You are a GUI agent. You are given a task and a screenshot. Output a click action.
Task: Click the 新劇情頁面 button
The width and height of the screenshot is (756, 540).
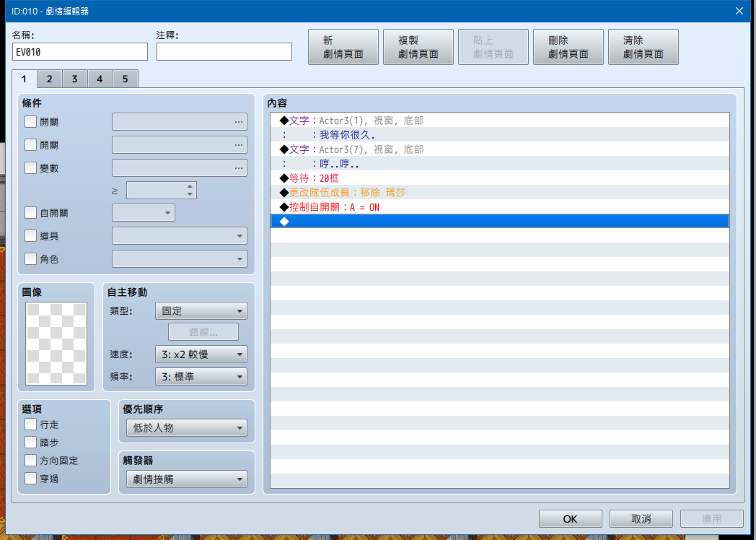343,47
